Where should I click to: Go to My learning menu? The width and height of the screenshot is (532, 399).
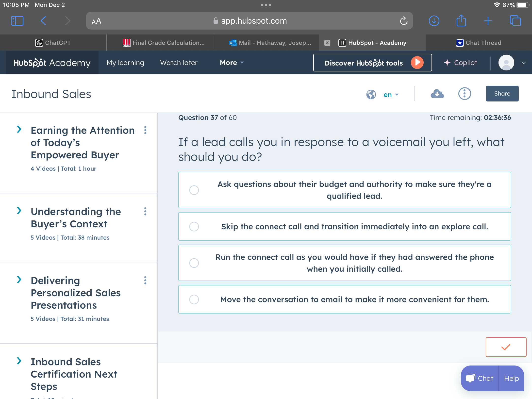point(125,63)
